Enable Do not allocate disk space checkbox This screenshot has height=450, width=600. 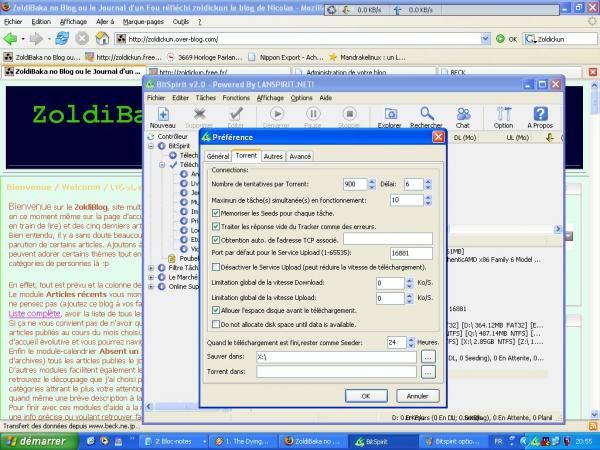click(216, 324)
